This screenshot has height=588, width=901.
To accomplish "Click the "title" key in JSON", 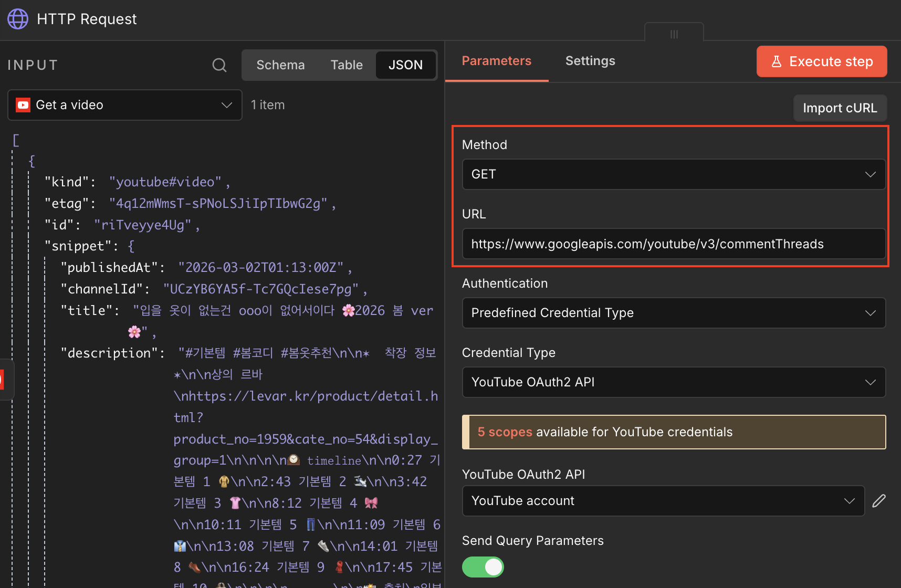I will (87, 311).
